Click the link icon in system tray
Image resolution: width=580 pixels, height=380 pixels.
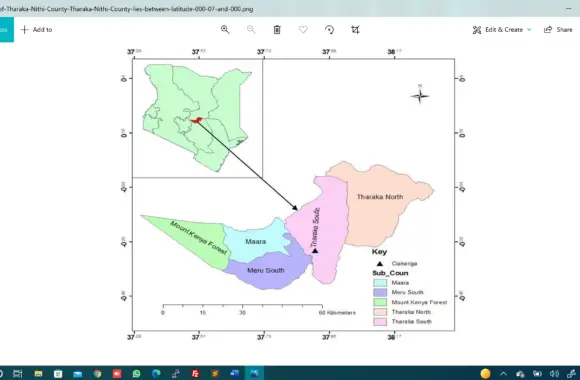571,374
